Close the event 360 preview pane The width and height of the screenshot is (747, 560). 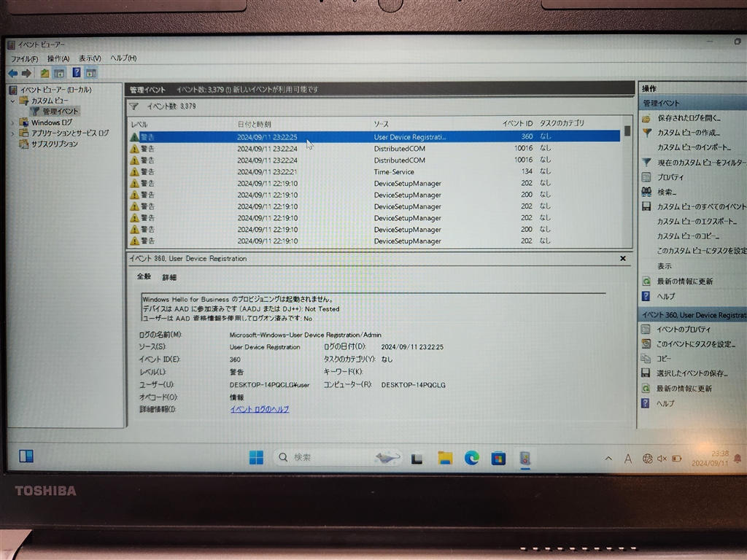[x=622, y=258]
